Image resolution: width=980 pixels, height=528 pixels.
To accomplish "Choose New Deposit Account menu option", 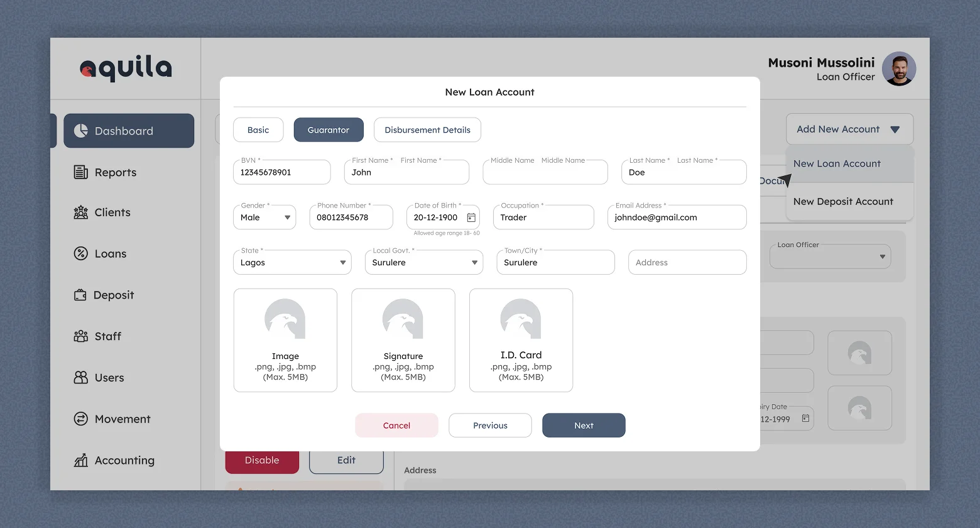I will (843, 202).
